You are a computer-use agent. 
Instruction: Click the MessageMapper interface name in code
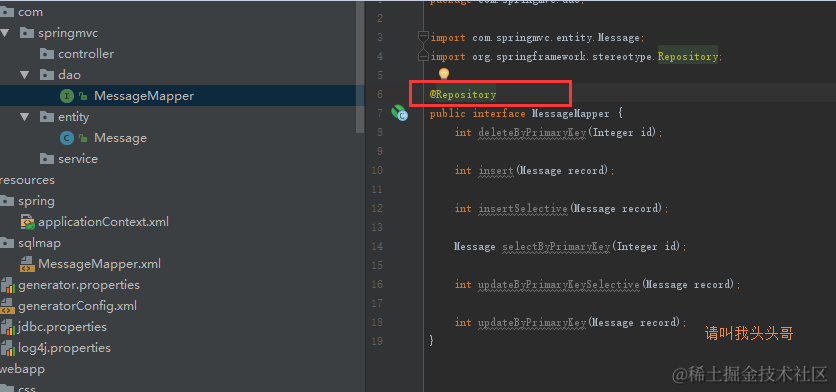570,114
